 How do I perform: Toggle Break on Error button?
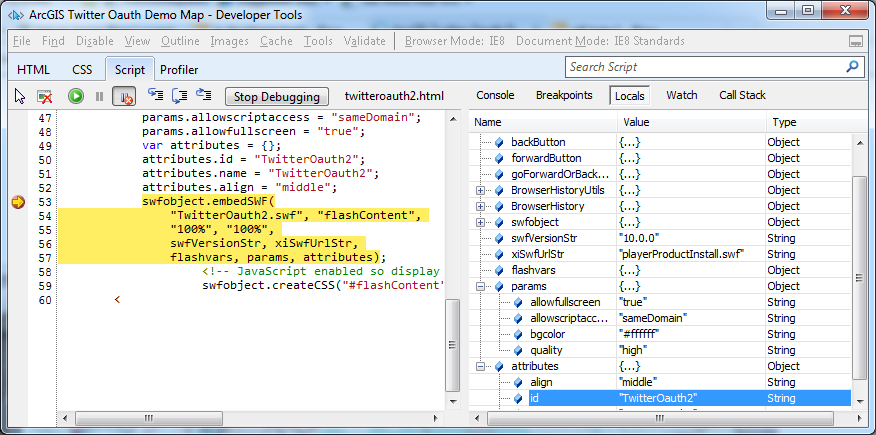(x=123, y=97)
